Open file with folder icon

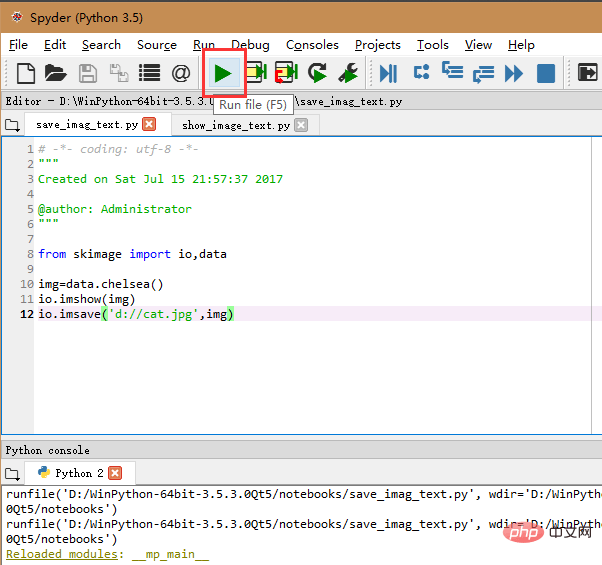tap(56, 73)
